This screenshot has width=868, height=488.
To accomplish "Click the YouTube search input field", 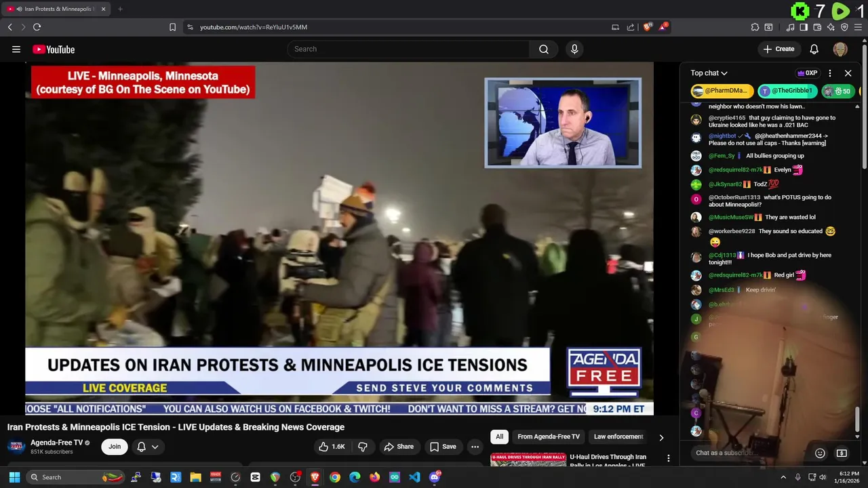I will [409, 49].
